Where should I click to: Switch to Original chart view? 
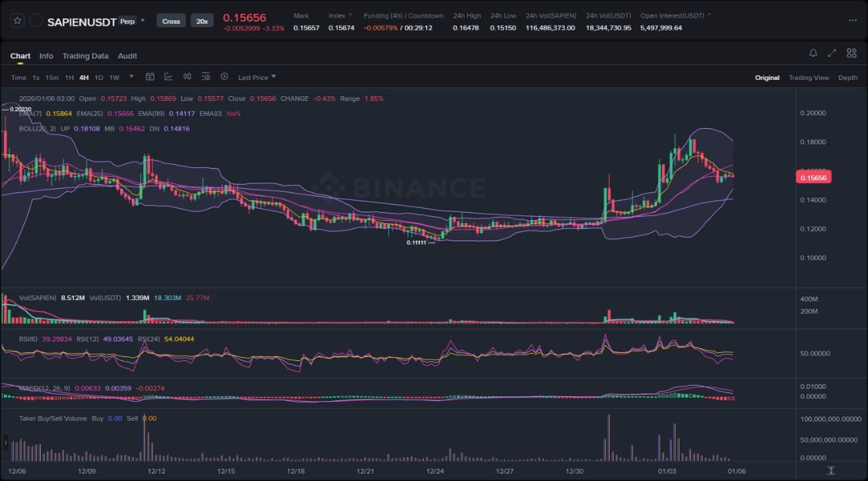click(x=768, y=78)
